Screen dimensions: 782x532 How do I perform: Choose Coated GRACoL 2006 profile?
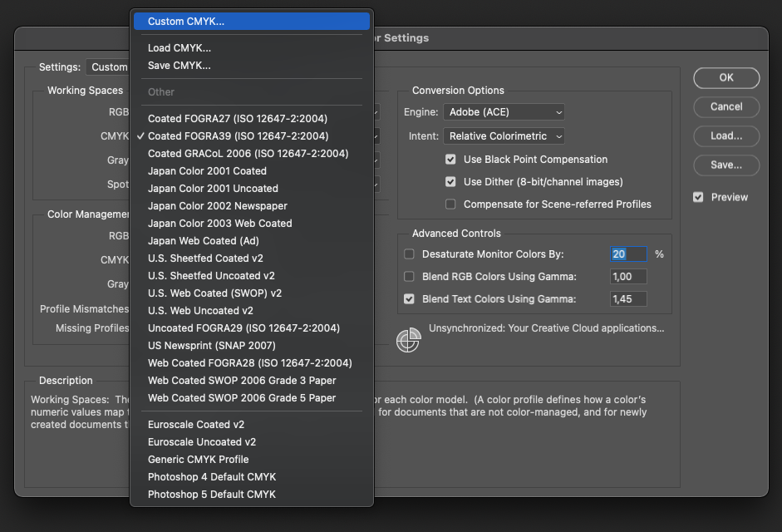click(x=252, y=153)
